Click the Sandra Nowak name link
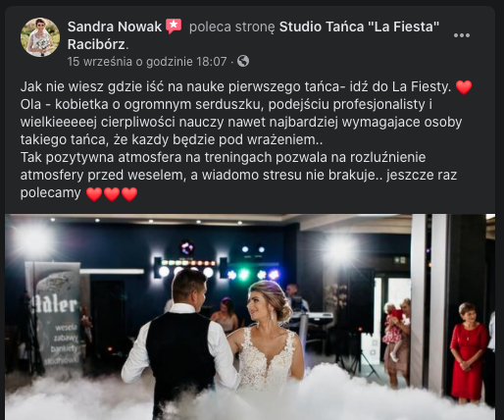 click(115, 26)
